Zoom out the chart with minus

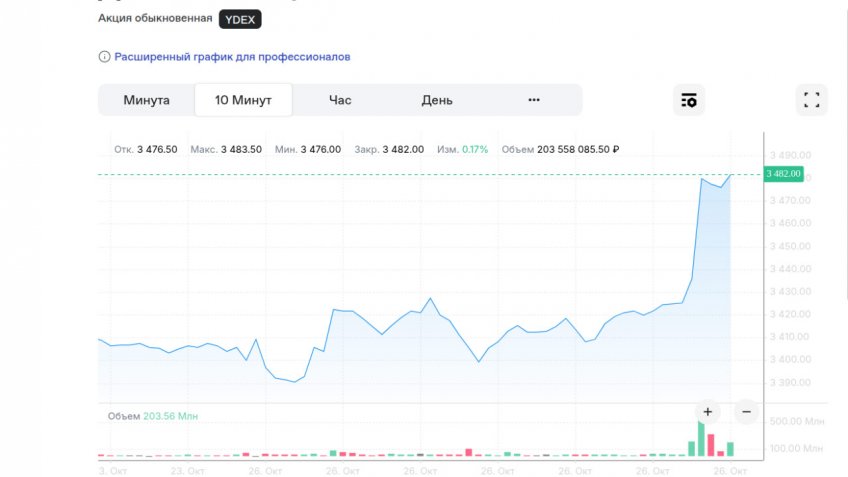pos(746,412)
